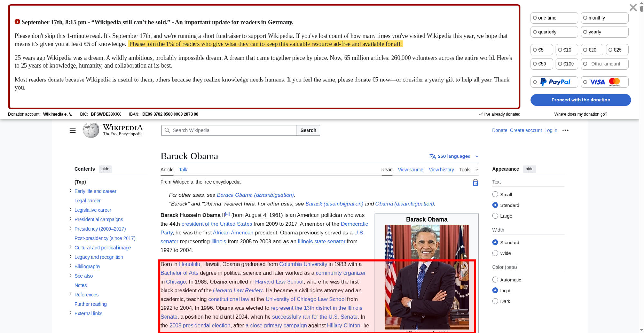Open the three-dot personal tools menu
This screenshot has height=333, width=644.
click(565, 130)
